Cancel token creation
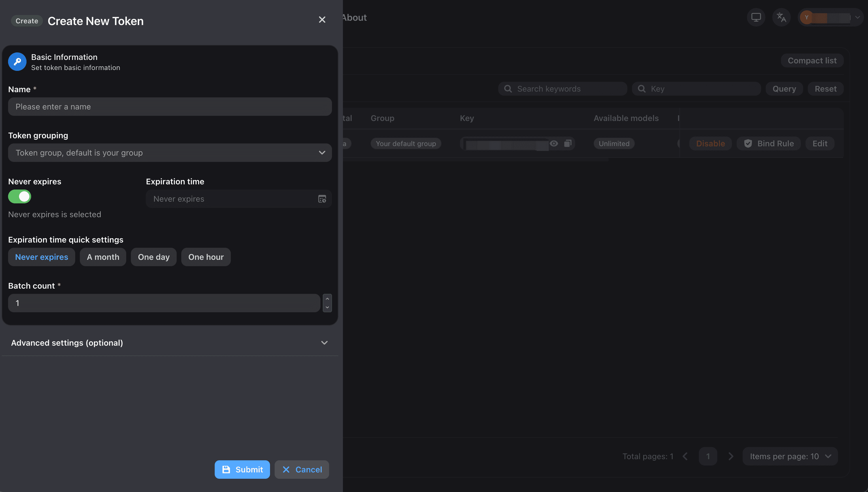 click(x=301, y=470)
